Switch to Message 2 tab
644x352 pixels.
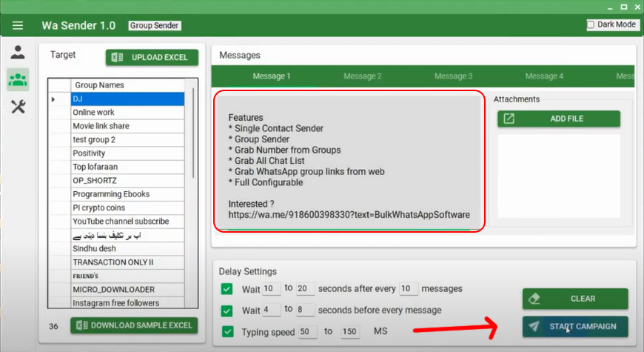tap(362, 76)
